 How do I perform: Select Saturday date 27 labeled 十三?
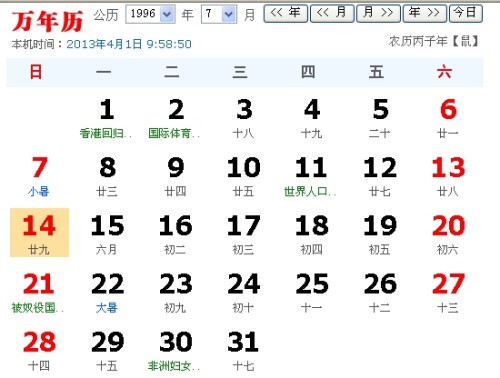(x=448, y=293)
